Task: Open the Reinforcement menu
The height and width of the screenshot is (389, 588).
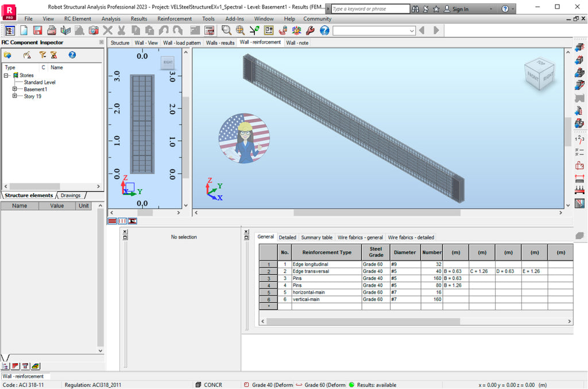Action: tap(175, 18)
